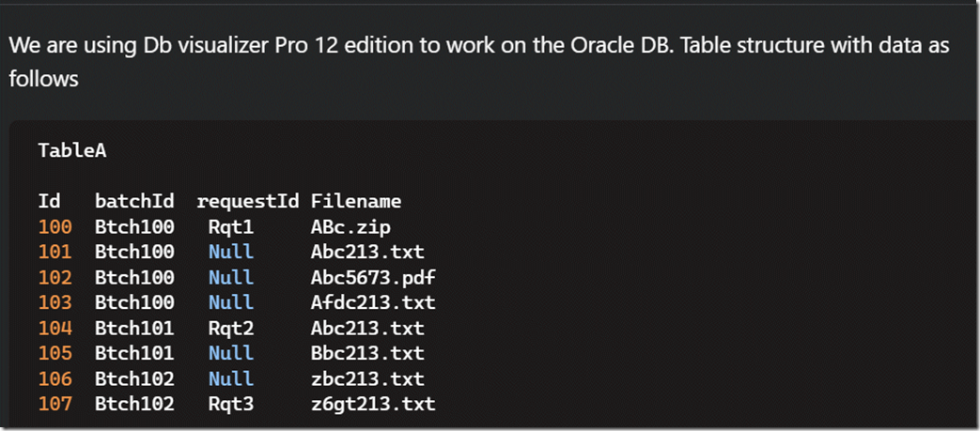
Task: Click the filename Bbc213.txt
Action: [x=367, y=354]
